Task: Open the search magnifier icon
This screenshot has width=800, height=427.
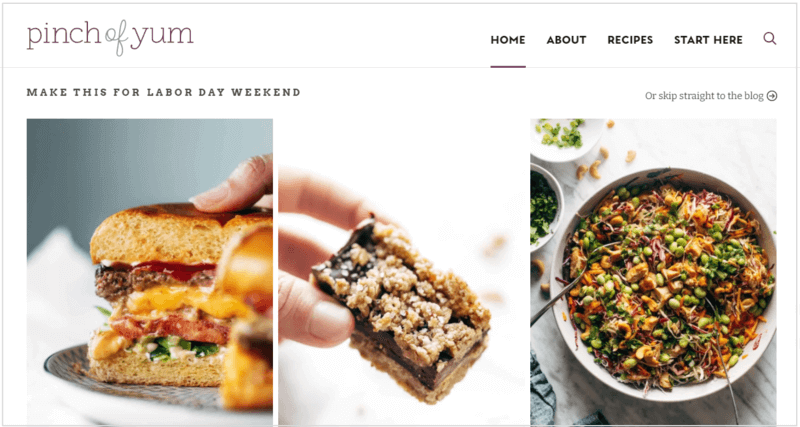Action: tap(769, 39)
